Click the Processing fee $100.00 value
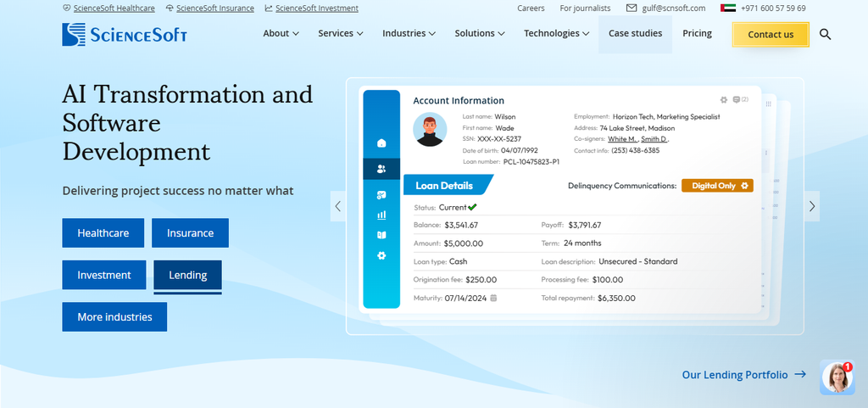868x408 pixels. coord(608,280)
